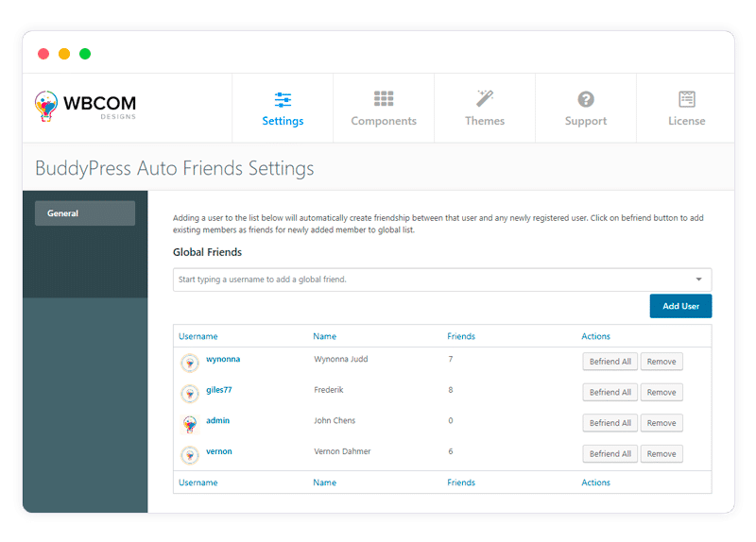Switch to the License tab label
The image size is (756, 542).
click(687, 121)
